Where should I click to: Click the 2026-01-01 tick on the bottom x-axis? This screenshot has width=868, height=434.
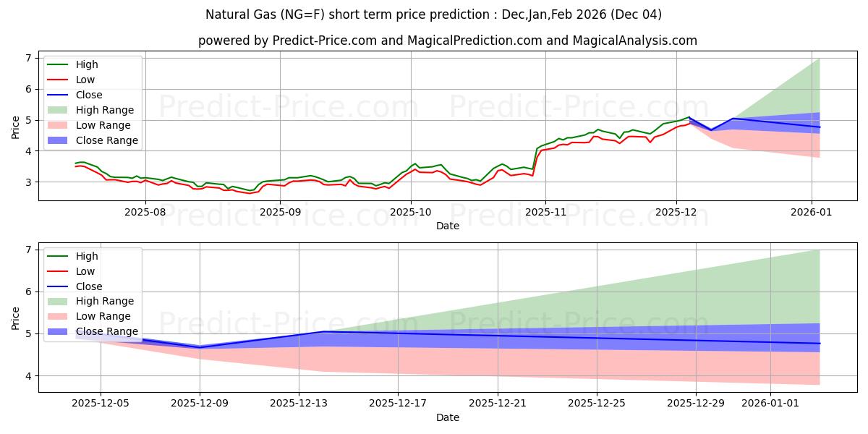tap(770, 404)
